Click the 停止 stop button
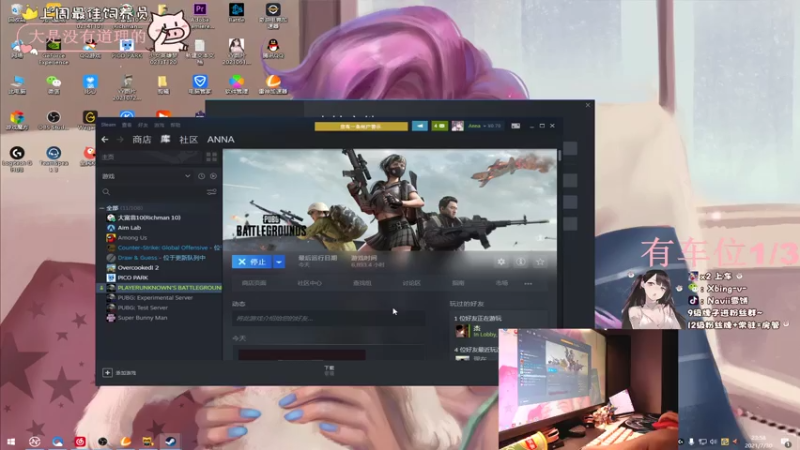The height and width of the screenshot is (450, 800). click(252, 262)
